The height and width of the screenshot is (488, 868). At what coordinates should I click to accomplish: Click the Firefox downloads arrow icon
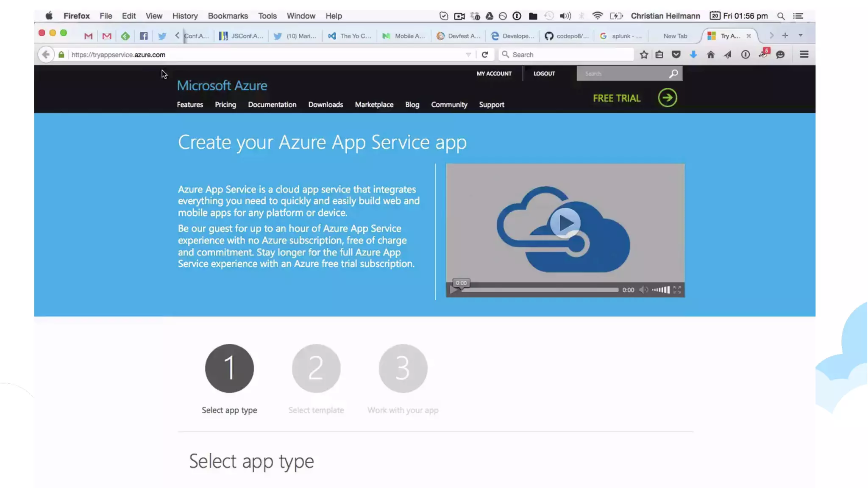(x=693, y=54)
